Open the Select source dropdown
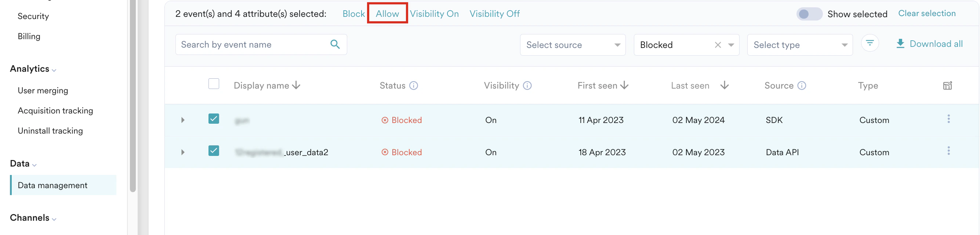Viewport: 980px width, 235px height. click(x=573, y=44)
